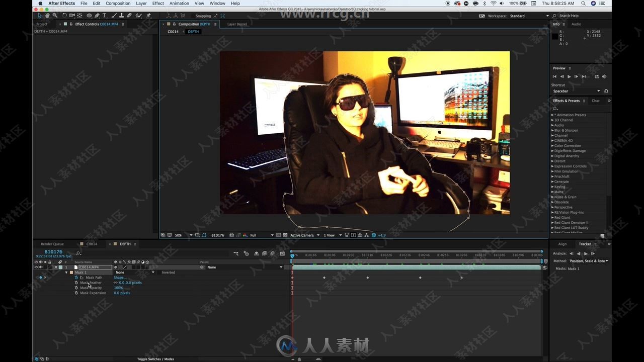
Task: Open the Tracker Method dropdown
Action: click(589, 261)
